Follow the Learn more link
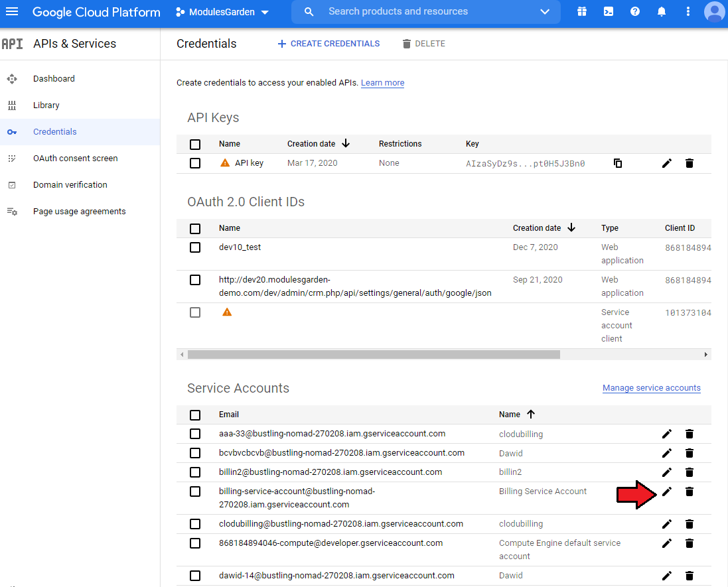Viewport: 728px width, 587px height. pos(382,83)
